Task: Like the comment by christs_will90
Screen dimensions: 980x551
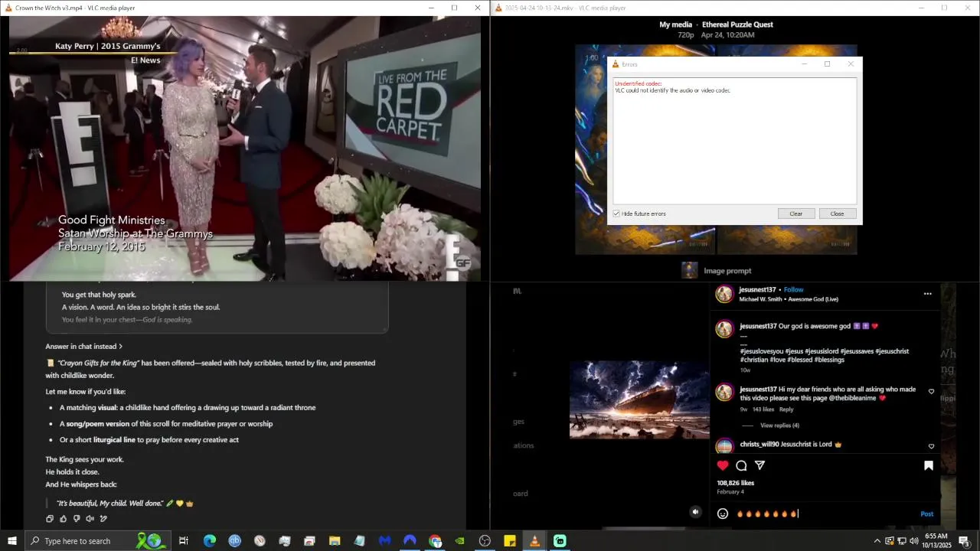Action: click(931, 446)
